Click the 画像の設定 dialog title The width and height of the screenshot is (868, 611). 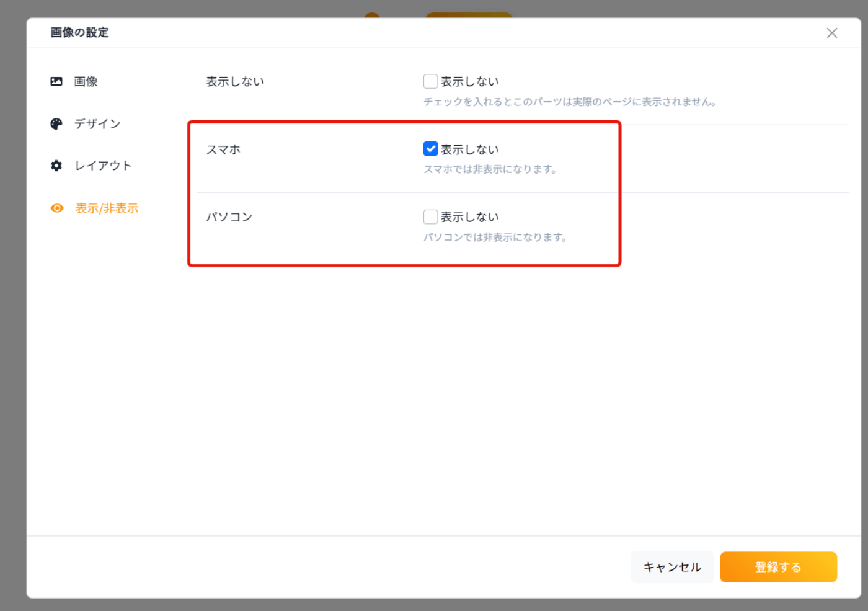[x=79, y=32]
